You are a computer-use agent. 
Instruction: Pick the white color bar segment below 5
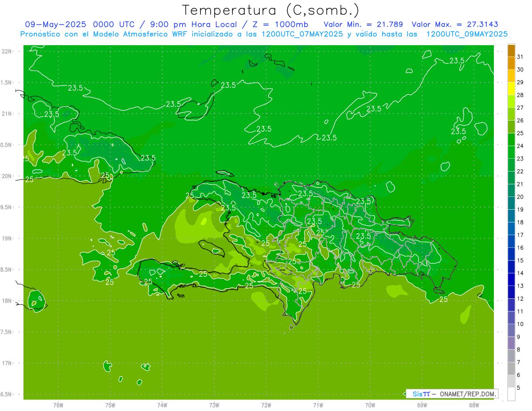coord(511,394)
